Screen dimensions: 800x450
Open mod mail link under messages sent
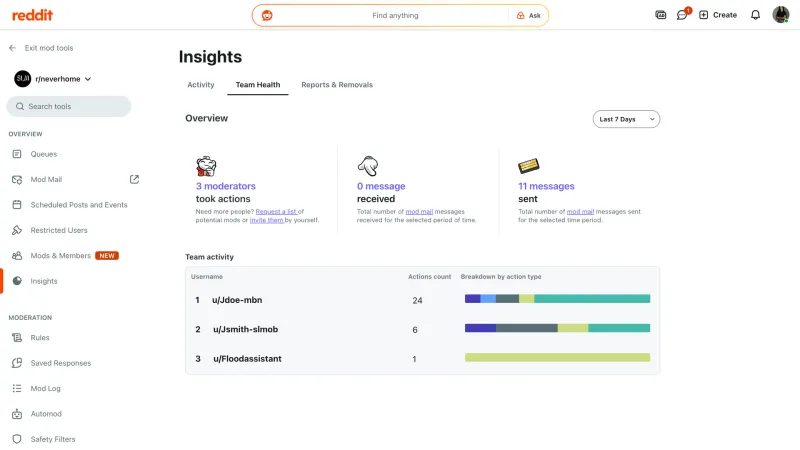[581, 212]
